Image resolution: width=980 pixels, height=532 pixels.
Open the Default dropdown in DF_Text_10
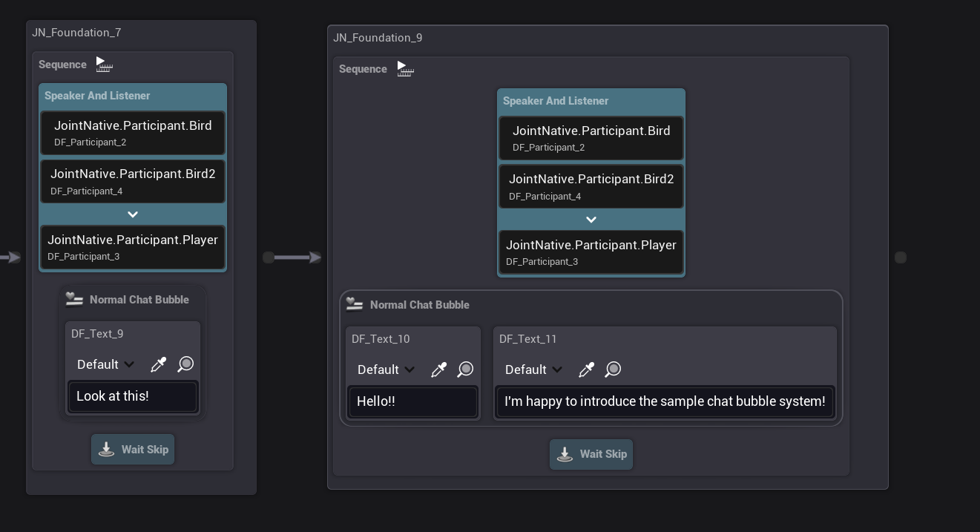tap(386, 370)
